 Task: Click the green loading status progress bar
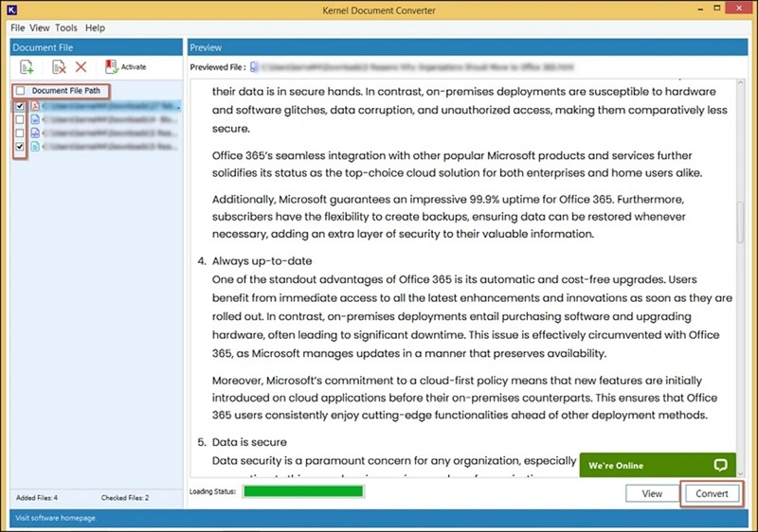click(303, 491)
